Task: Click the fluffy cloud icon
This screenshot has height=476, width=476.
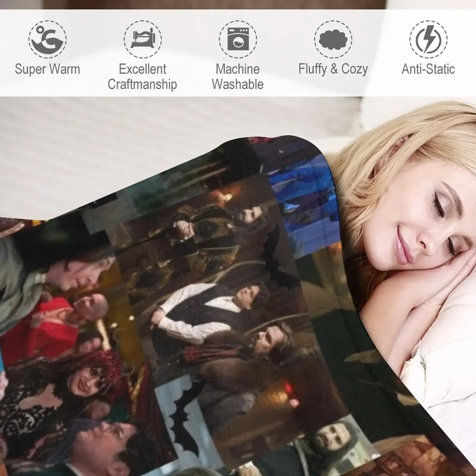Action: pyautogui.click(x=333, y=39)
